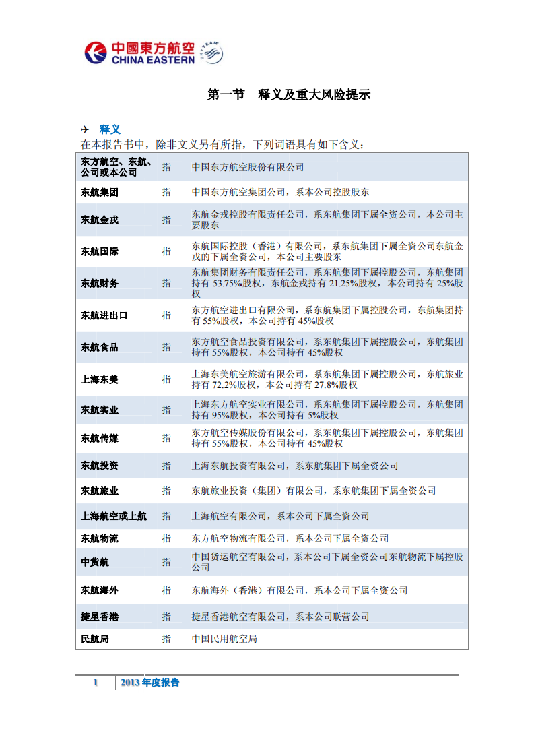Click the term 东航集团

click(x=99, y=193)
